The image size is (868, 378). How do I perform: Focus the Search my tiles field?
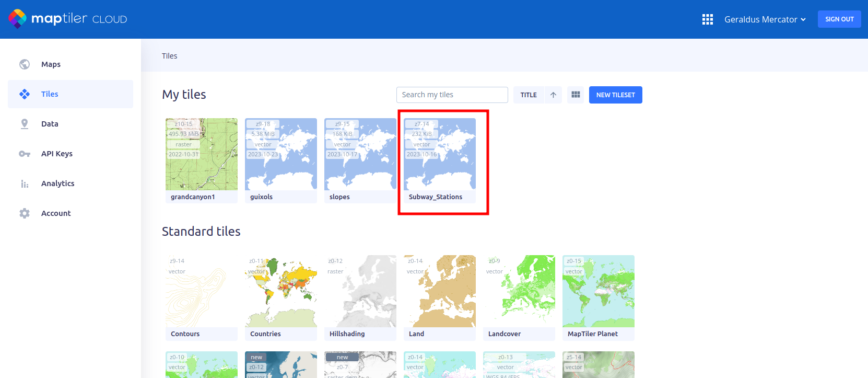[x=452, y=95]
